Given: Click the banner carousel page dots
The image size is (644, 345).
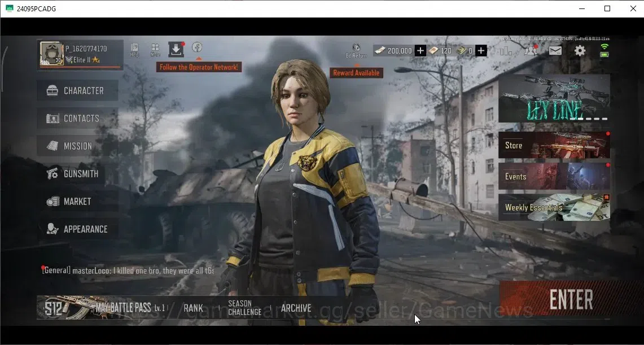Looking at the screenshot, I should [x=589, y=119].
